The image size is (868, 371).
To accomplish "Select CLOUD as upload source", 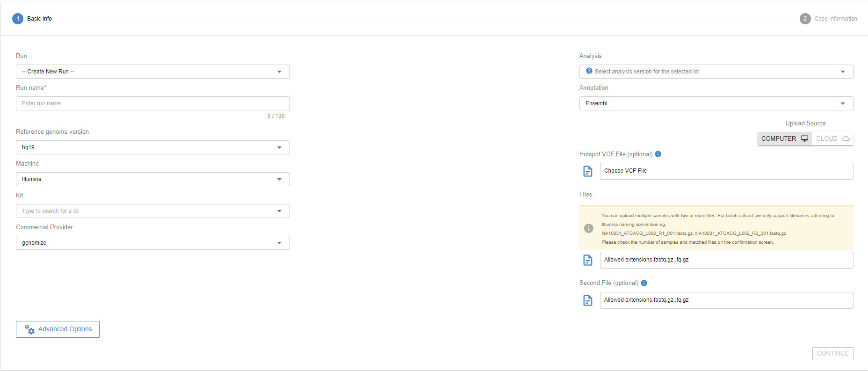I will [833, 138].
